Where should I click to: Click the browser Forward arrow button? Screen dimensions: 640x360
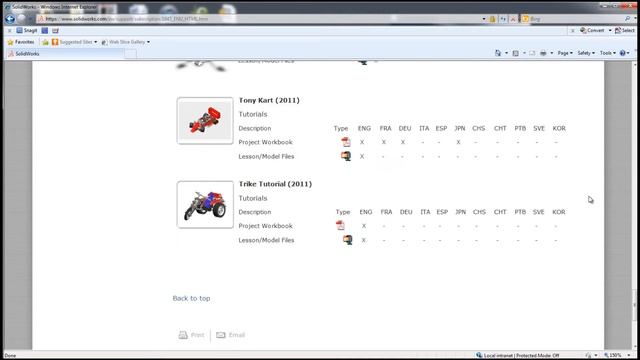pos(22,19)
